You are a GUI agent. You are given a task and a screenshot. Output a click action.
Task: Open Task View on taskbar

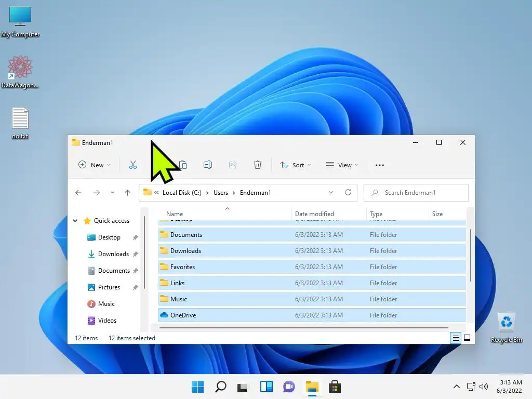click(243, 387)
